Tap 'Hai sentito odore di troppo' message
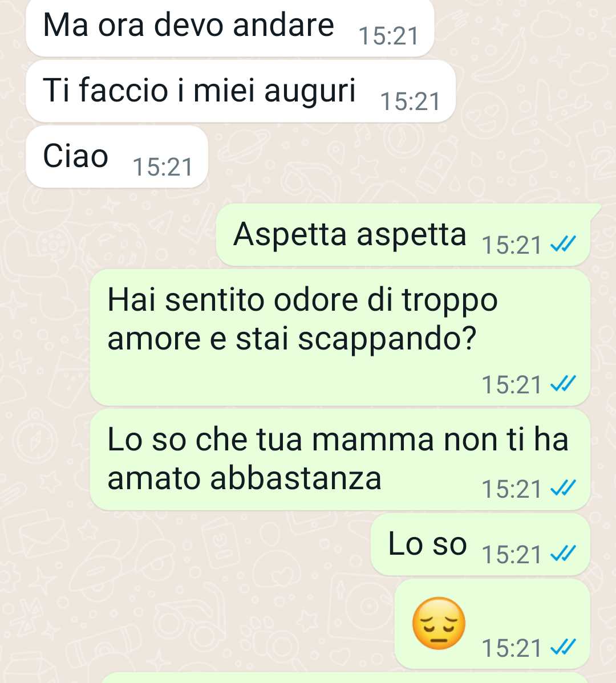This screenshot has width=616, height=683. tap(340, 338)
